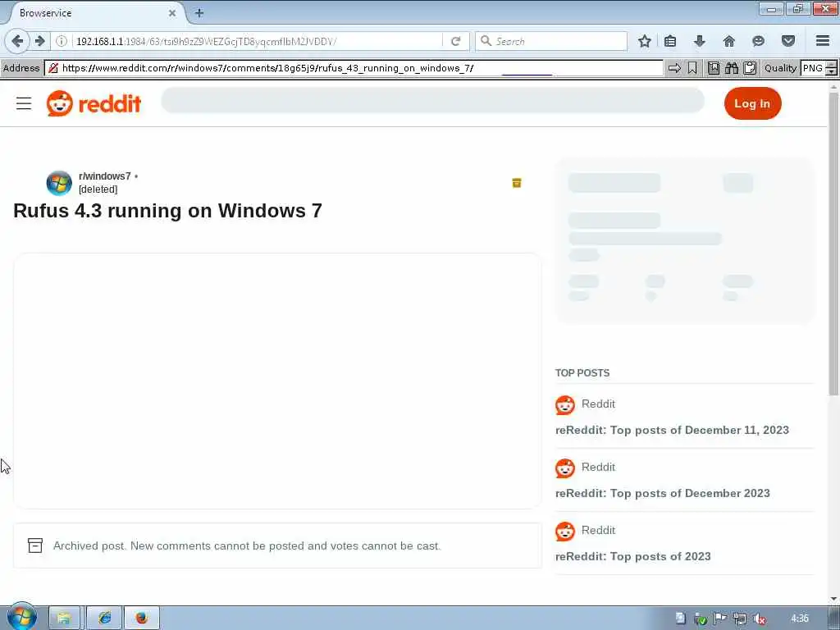Open the Action Center flag tray icon
840x630 pixels.
tap(719, 619)
